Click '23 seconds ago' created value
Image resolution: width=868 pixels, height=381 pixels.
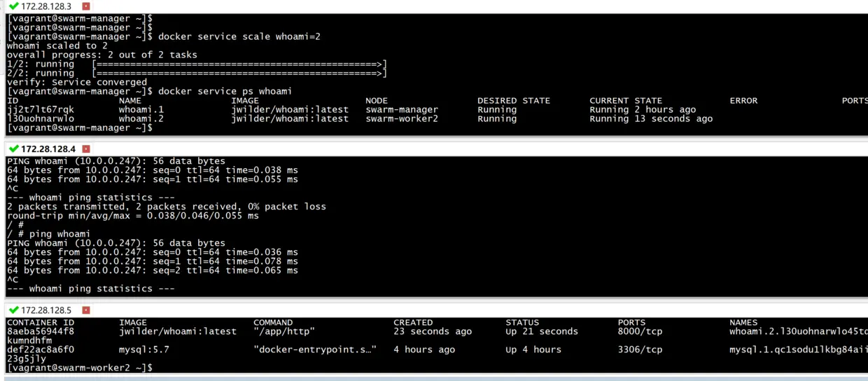433,331
